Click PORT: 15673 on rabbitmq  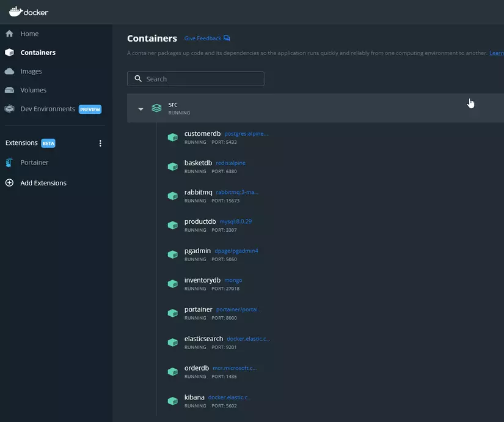pos(225,201)
